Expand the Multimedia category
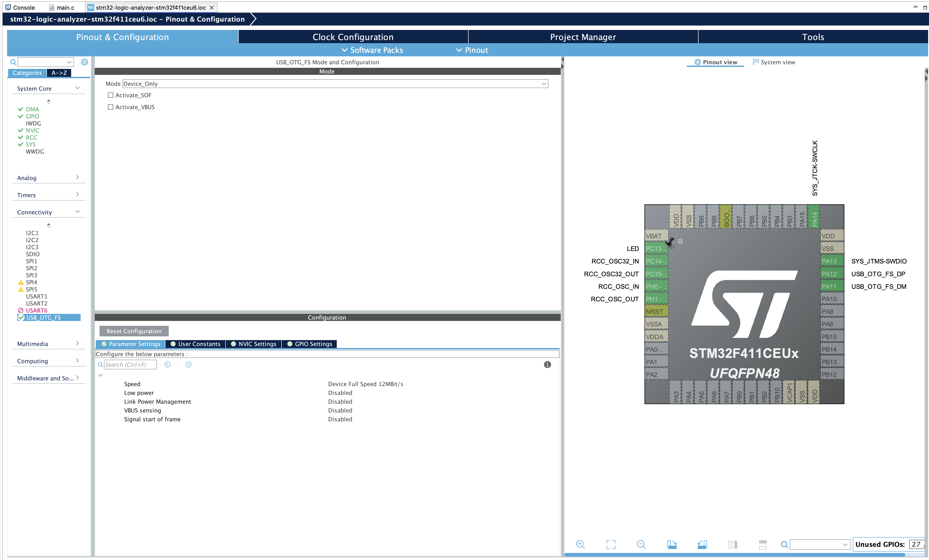This screenshot has height=560, width=929. point(77,343)
